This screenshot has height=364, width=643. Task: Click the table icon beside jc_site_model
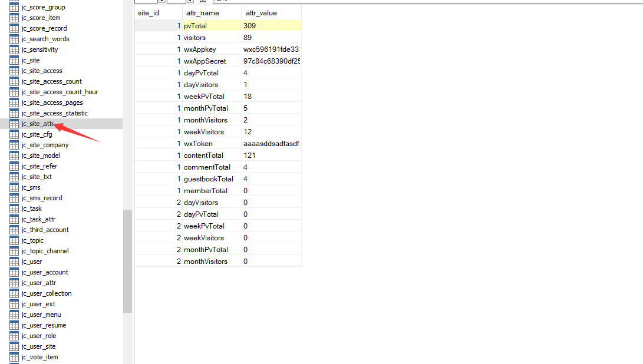click(14, 155)
